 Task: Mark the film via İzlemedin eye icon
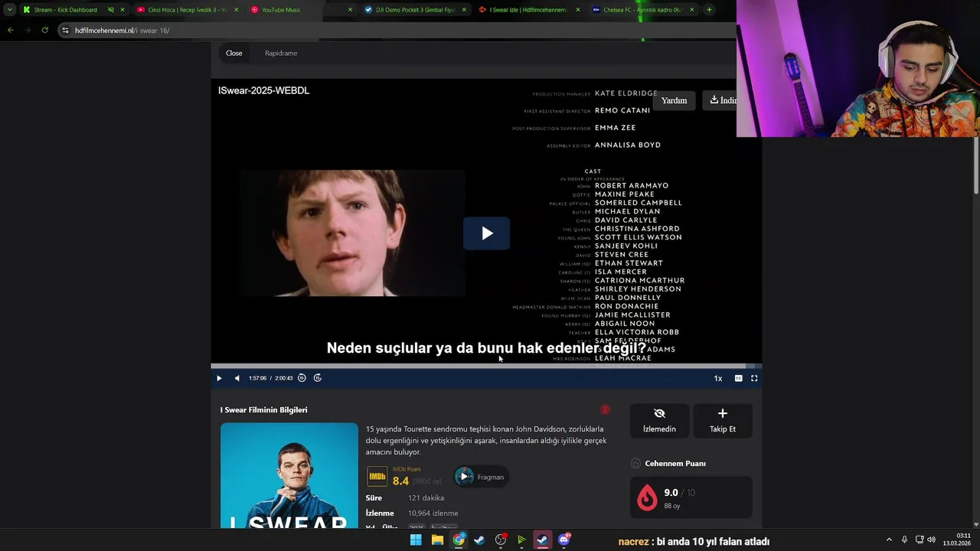659,420
